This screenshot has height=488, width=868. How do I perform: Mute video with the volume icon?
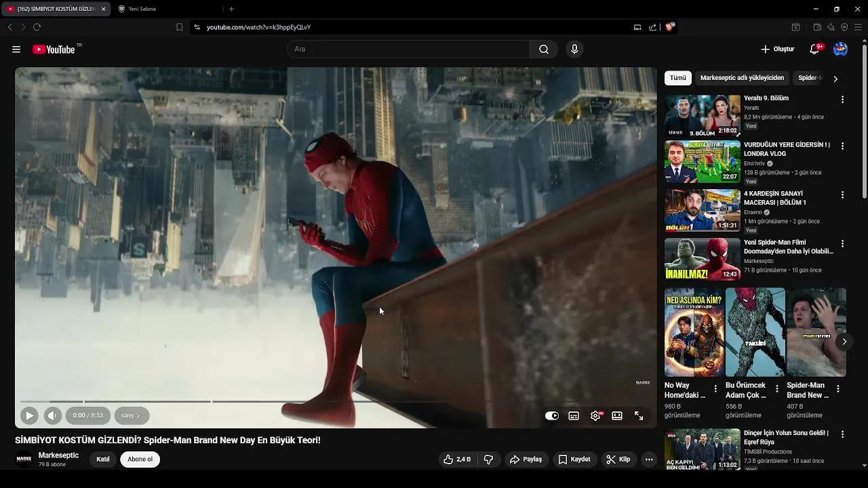[x=52, y=415]
